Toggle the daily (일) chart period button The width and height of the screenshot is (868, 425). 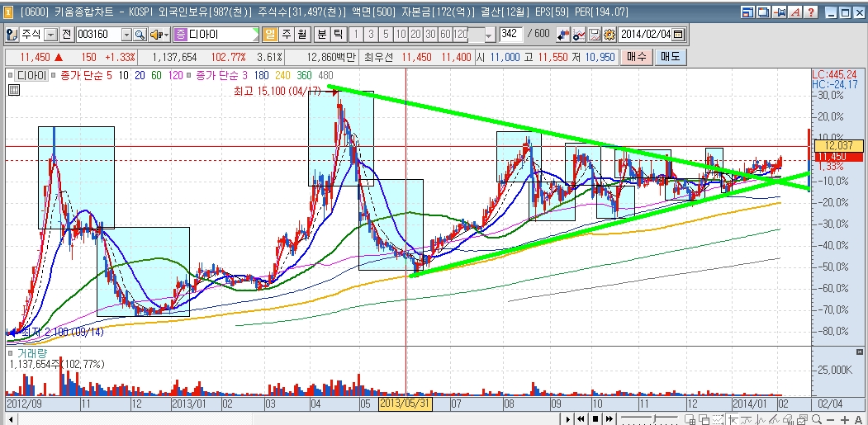pyautogui.click(x=270, y=35)
